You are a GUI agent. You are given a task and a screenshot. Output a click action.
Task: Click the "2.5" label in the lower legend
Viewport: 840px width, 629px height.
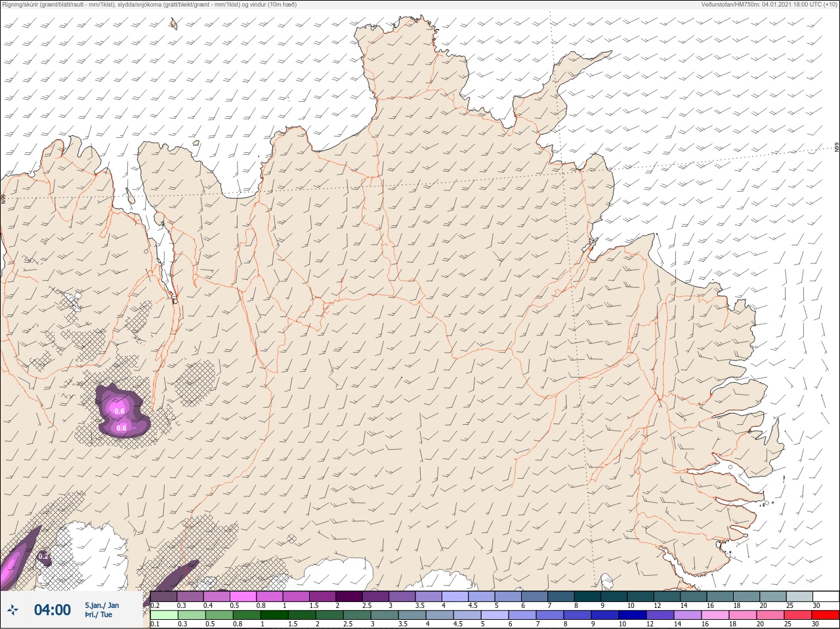point(348,624)
